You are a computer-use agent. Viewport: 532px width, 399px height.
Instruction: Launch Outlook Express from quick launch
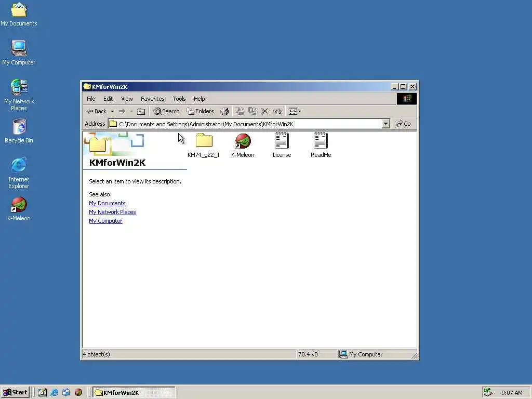click(x=66, y=393)
